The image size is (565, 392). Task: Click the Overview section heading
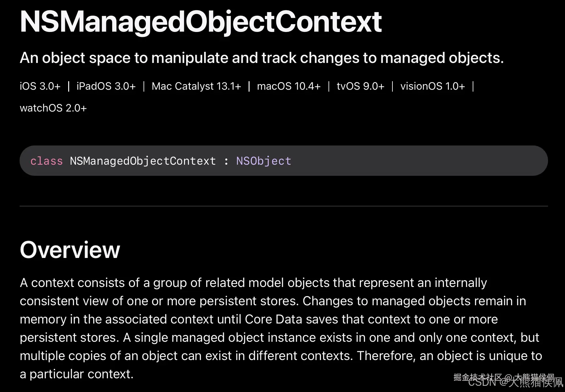70,250
